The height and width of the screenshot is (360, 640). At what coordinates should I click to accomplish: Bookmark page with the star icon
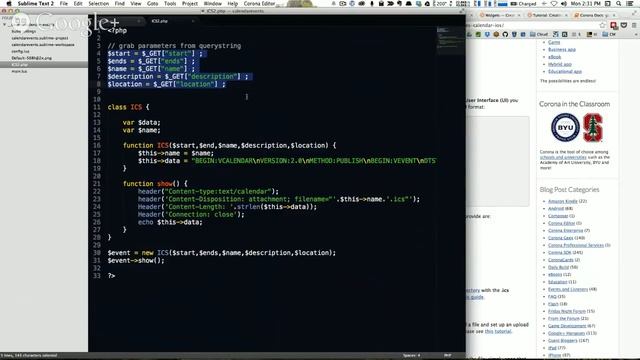pos(602,25)
